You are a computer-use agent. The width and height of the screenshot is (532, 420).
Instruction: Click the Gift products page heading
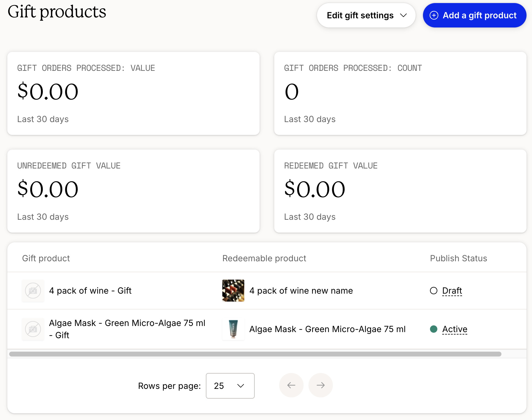[57, 12]
